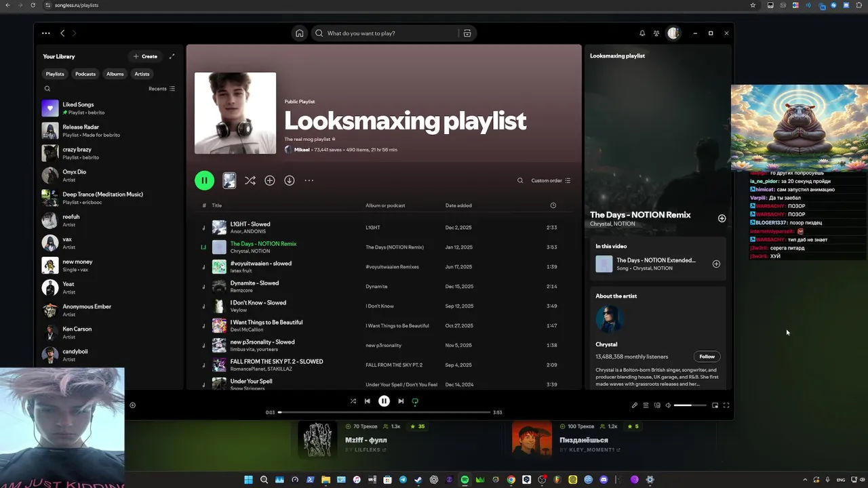Open the playlist video preview thumbnail button
The image size is (868, 488).
[229, 180]
